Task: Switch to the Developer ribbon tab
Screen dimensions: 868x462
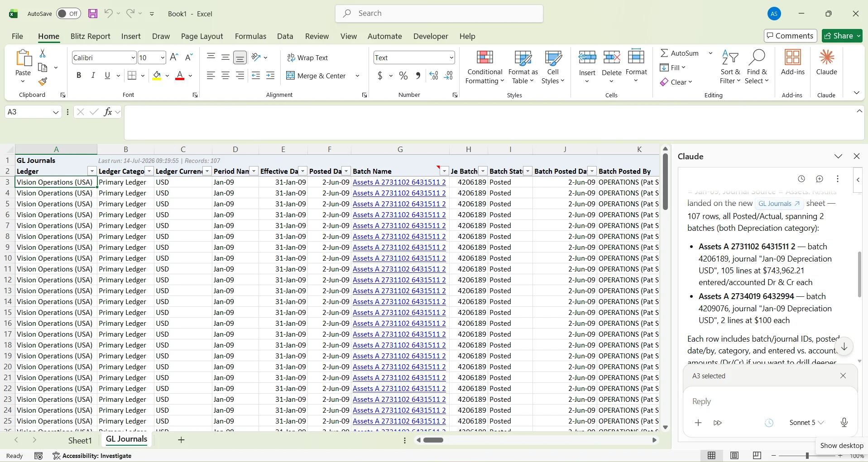Action: pyautogui.click(x=431, y=36)
